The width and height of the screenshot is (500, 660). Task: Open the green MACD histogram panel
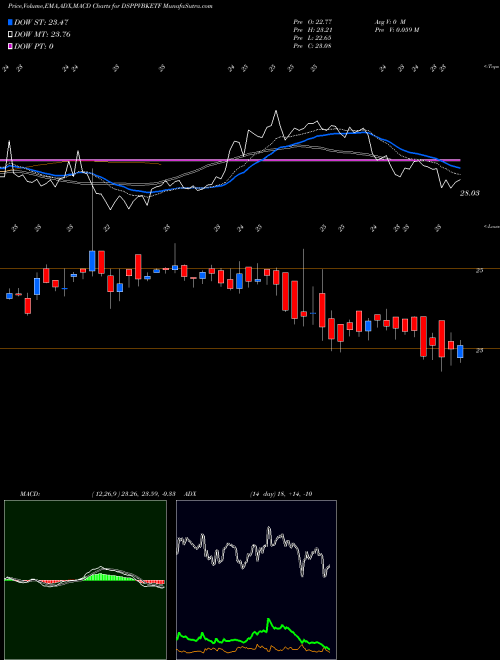[x=85, y=580]
